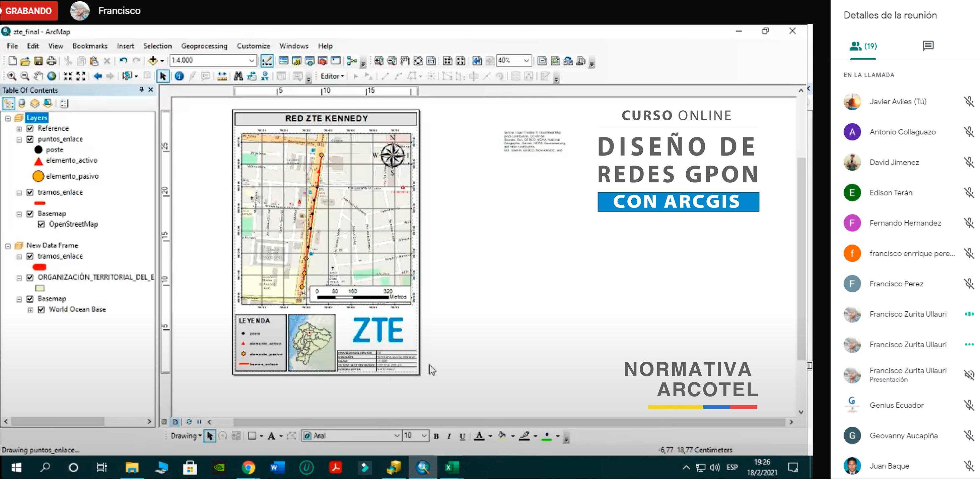Toggle tramos_enlace in Layers frame
The image size is (980, 480).
pyautogui.click(x=30, y=192)
